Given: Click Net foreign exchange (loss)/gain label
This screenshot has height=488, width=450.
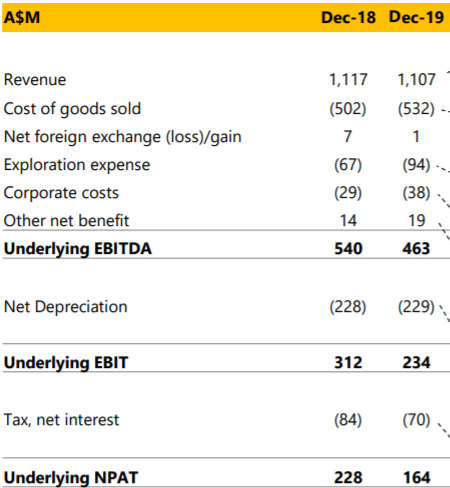Looking at the screenshot, I should pyautogui.click(x=123, y=137).
